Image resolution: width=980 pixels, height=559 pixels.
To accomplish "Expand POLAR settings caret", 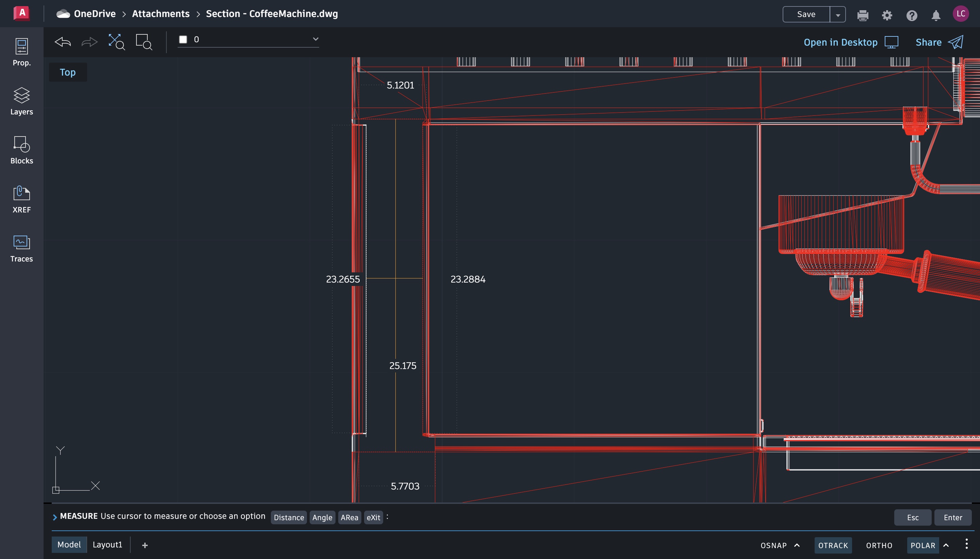I will point(946,545).
